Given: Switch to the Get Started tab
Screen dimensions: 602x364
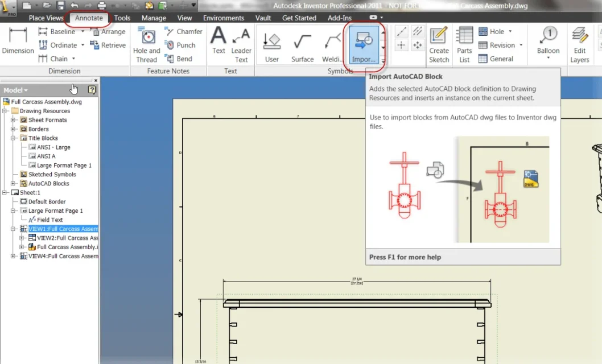Looking at the screenshot, I should (299, 18).
